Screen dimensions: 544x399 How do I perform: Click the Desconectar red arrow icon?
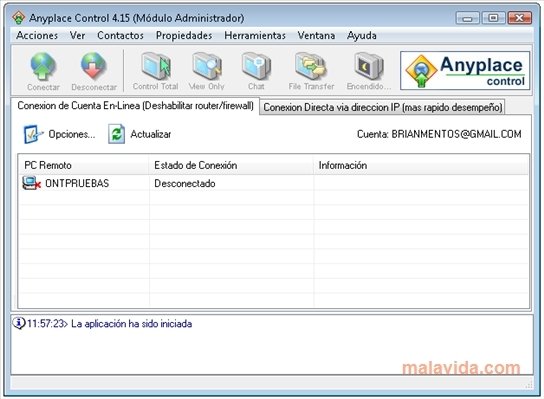pos(93,66)
